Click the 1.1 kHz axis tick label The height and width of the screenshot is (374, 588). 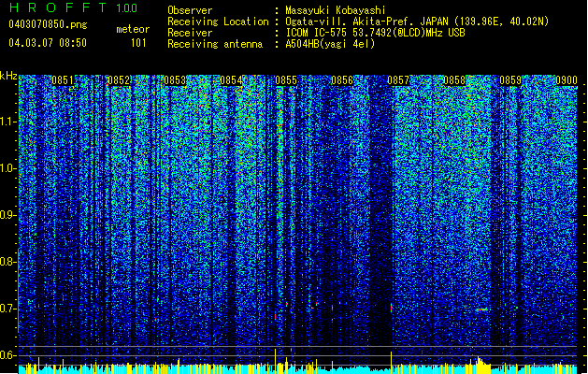(x=8, y=122)
